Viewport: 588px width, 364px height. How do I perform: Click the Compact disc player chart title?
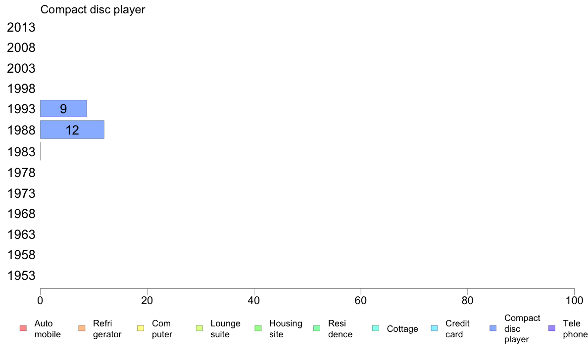(93, 10)
